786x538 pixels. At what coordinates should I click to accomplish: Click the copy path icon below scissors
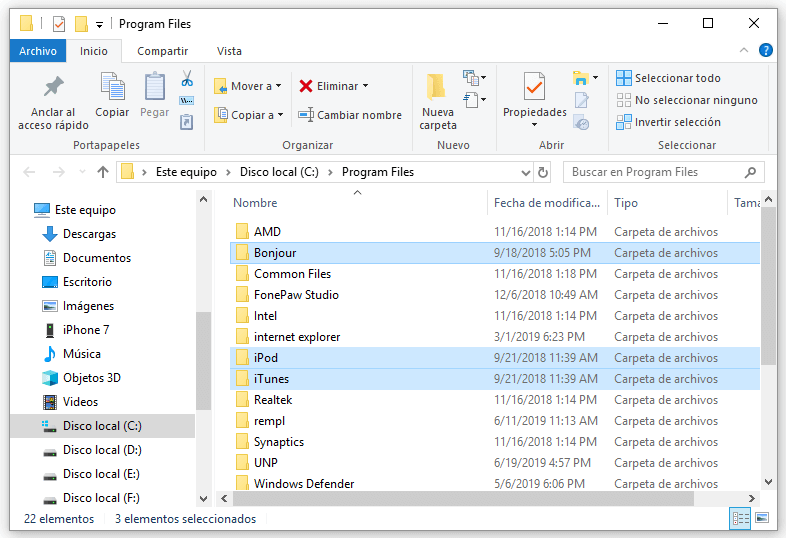tap(186, 101)
